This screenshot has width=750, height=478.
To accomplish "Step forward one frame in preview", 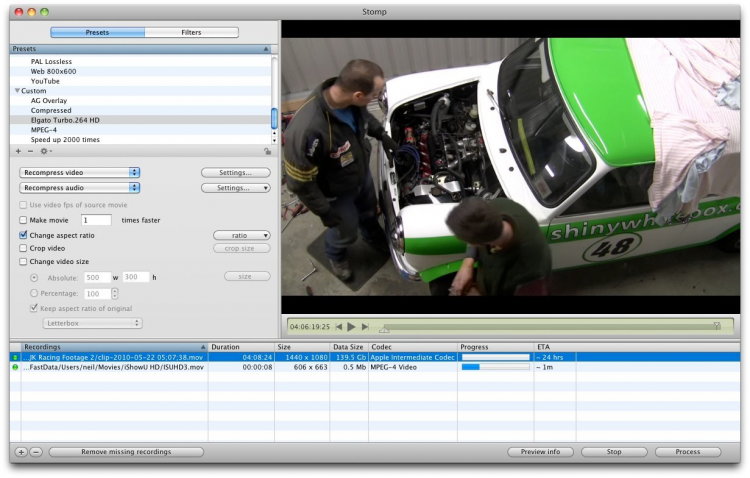I will pyautogui.click(x=365, y=327).
